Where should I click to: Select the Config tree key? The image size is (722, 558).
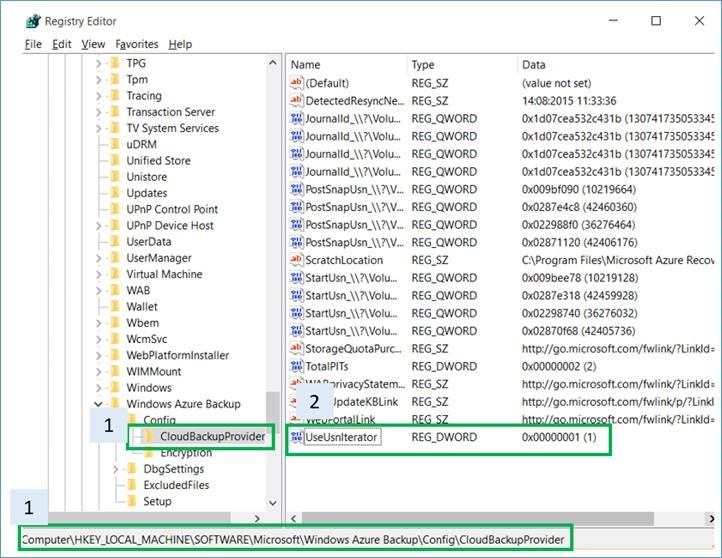[x=159, y=420]
